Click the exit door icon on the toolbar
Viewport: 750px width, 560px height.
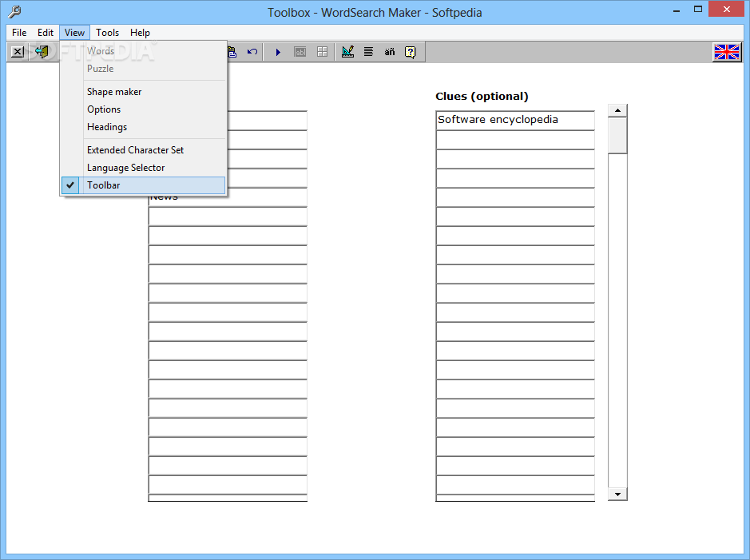pyautogui.click(x=41, y=52)
